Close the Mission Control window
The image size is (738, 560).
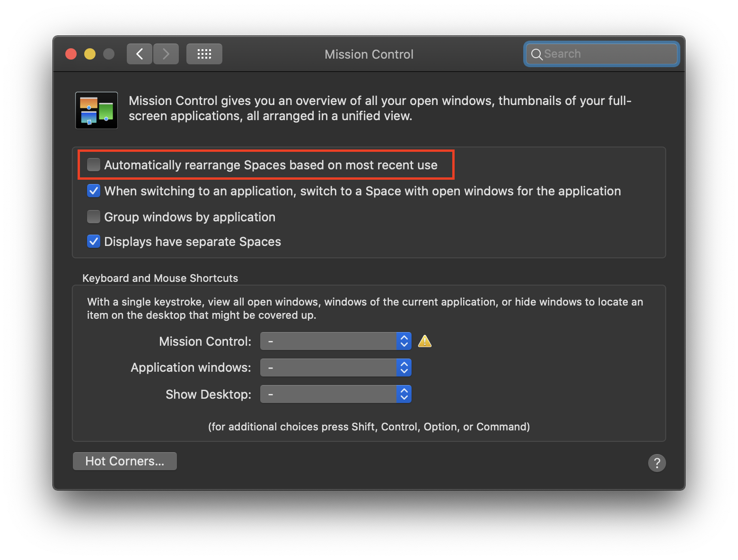71,54
